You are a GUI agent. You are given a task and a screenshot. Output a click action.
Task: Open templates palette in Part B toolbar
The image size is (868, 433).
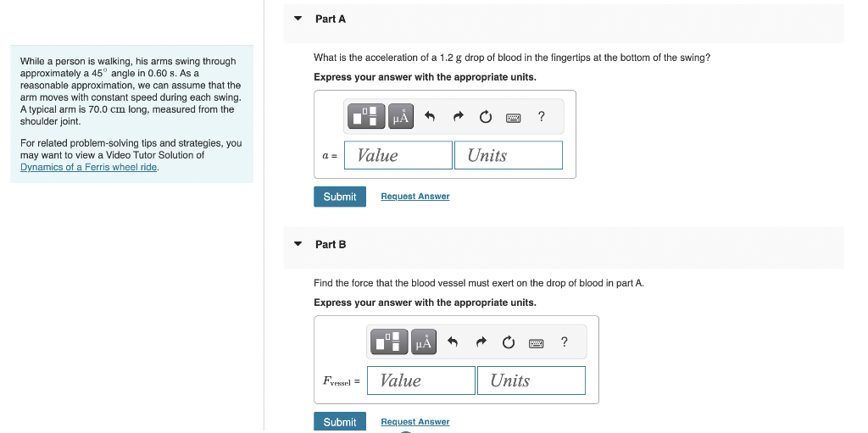390,341
